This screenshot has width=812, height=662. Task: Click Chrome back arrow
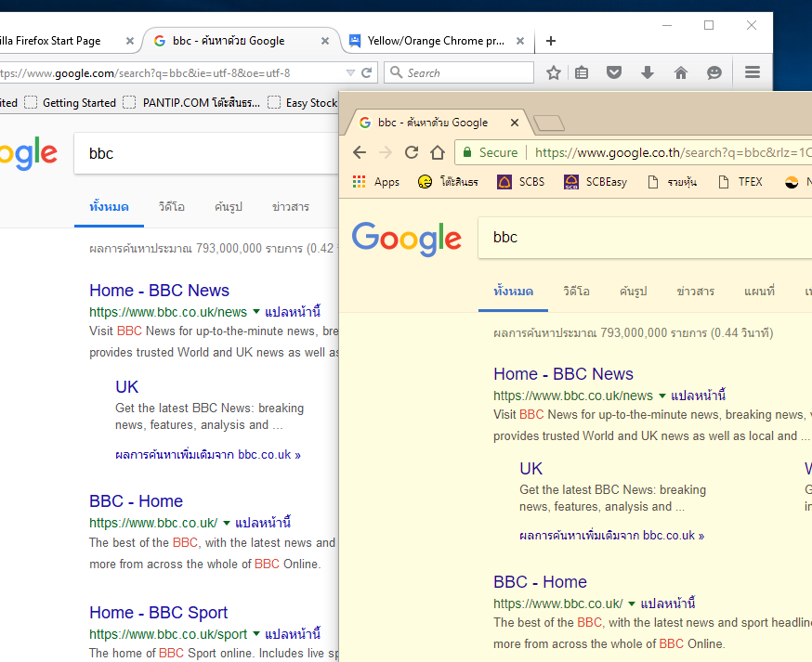[360, 152]
